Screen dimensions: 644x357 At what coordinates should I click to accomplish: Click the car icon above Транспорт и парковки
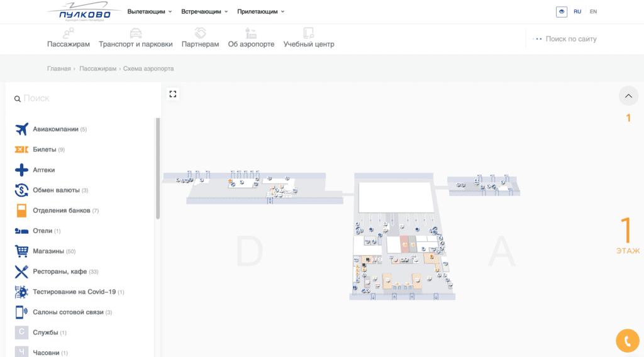(x=136, y=33)
